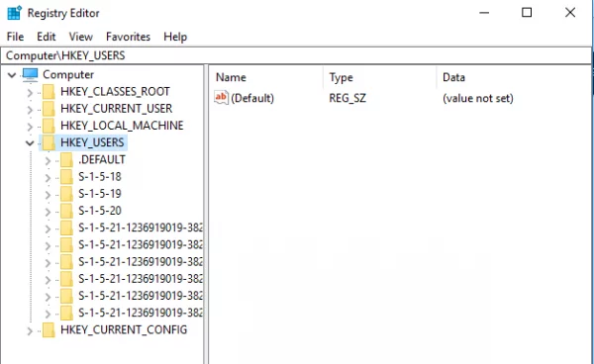
Task: Click the S-1-5-18 folder icon
Action: pos(66,177)
